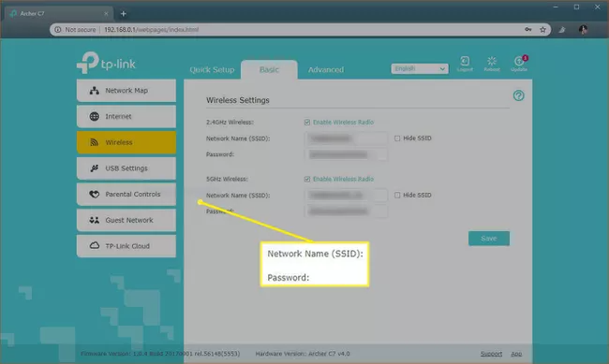Check Hide SSID for 2.4GHz network
This screenshot has height=364, width=609.
point(397,138)
